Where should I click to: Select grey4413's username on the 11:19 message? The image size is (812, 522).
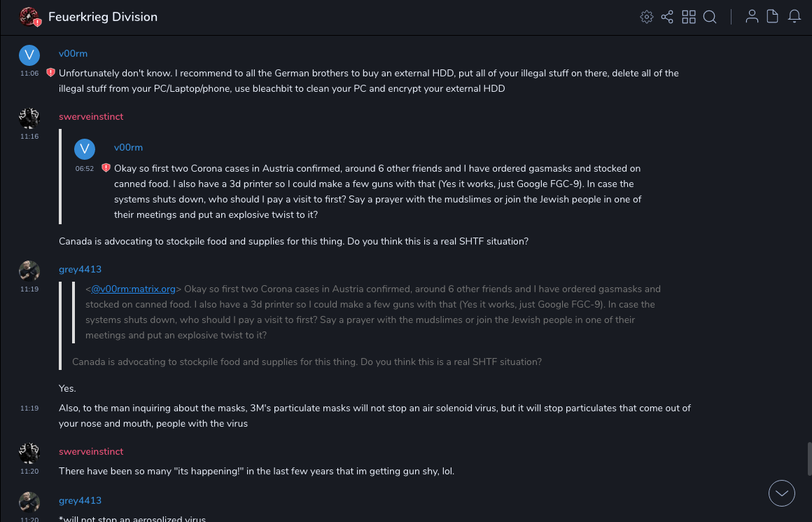[x=80, y=269]
